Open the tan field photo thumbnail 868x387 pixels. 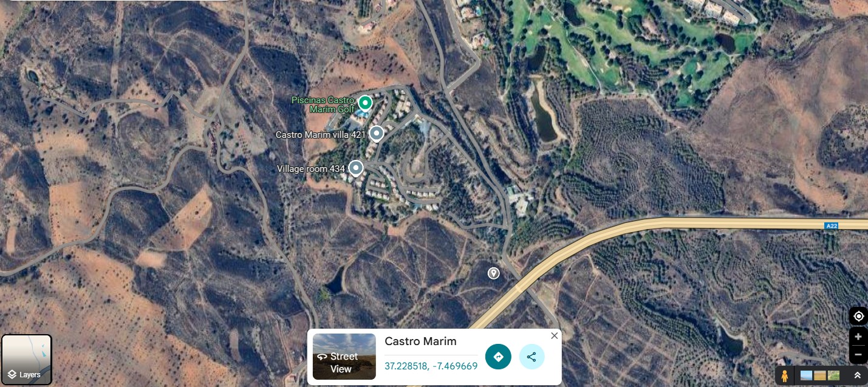click(x=820, y=375)
